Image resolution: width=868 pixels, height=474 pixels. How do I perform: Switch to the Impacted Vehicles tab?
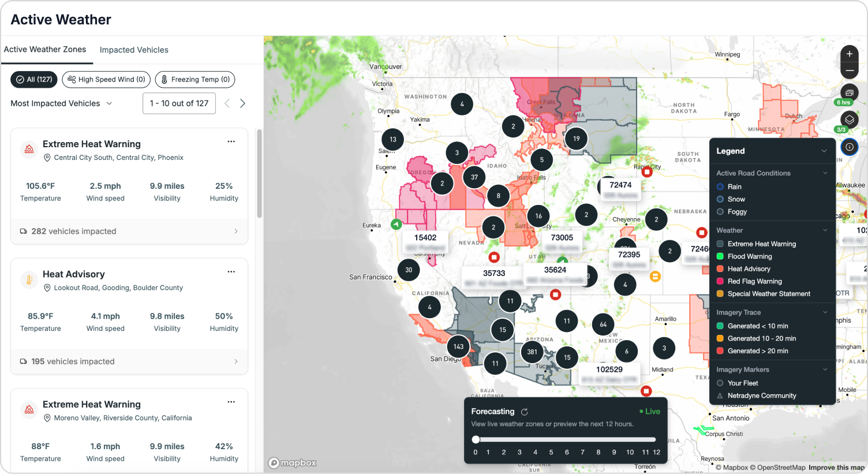click(134, 50)
